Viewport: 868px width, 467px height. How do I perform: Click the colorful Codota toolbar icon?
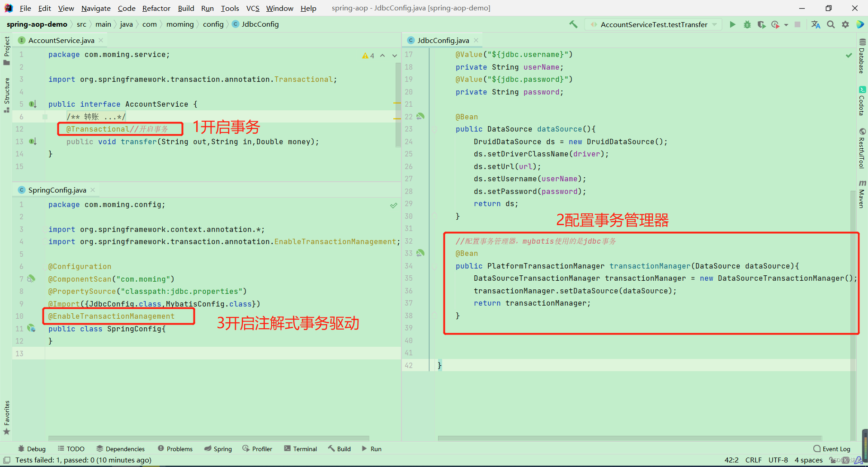click(x=860, y=24)
